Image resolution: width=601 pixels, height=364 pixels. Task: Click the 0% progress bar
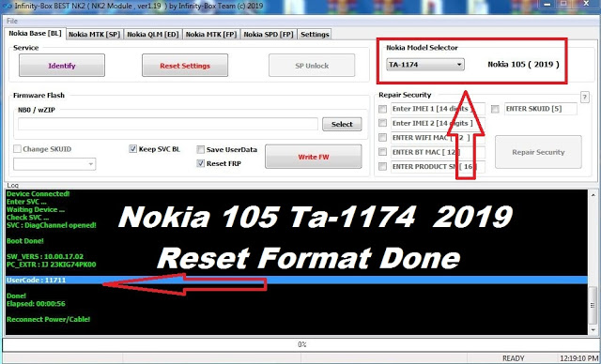tap(301, 344)
